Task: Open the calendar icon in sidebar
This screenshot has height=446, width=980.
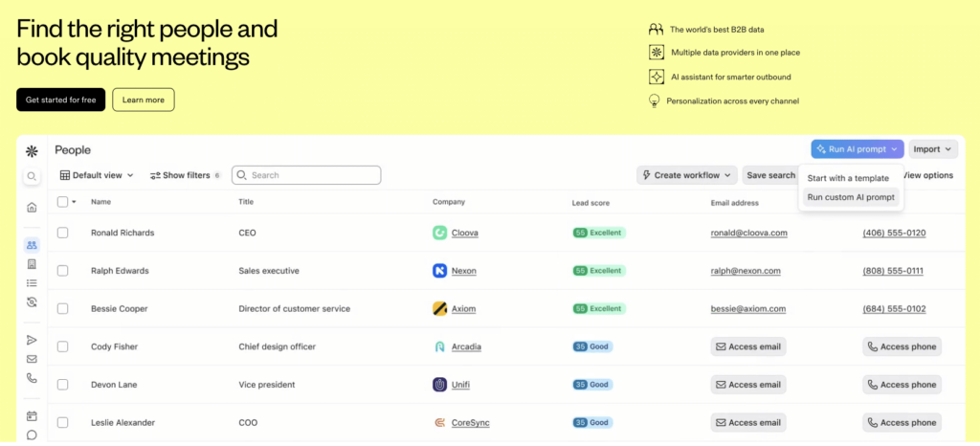Action: click(x=32, y=416)
